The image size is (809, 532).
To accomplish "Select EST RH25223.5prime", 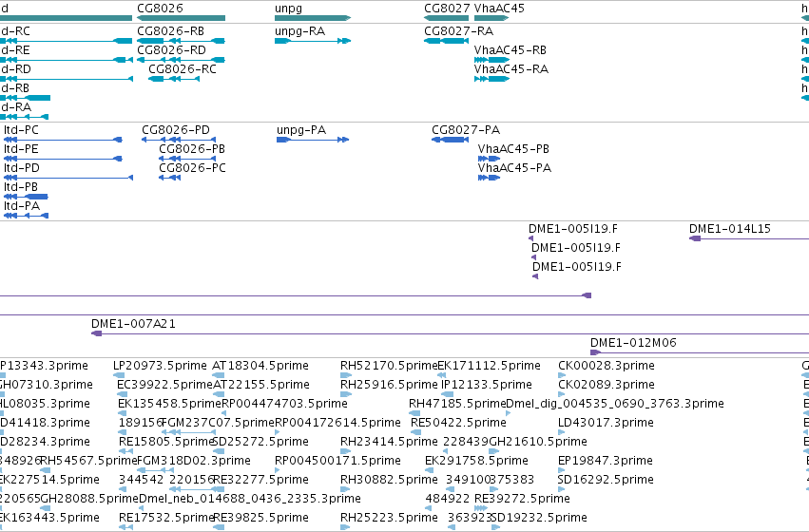I will point(389,518).
